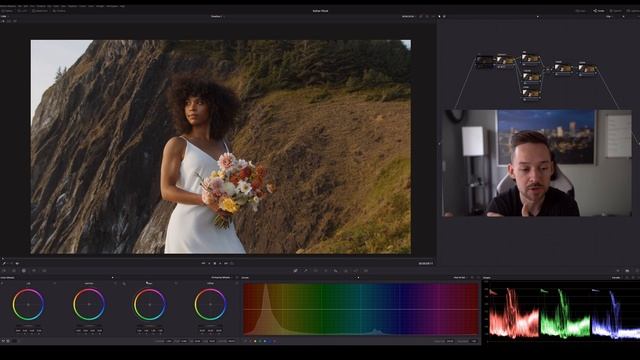Screen dimensions: 640x360
Task: Open the Clip mode dropdown above node graph
Action: pyautogui.click(x=610, y=16)
